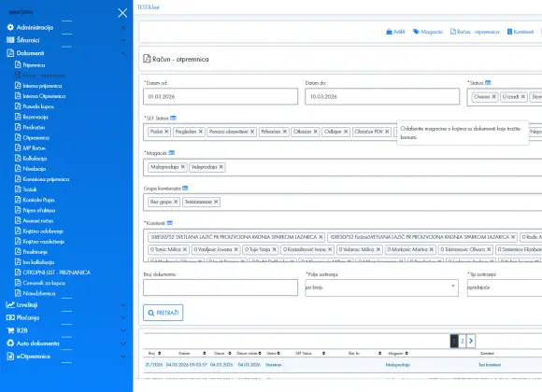Open the Artikli shortcut icon
542x392 pixels.
click(395, 32)
